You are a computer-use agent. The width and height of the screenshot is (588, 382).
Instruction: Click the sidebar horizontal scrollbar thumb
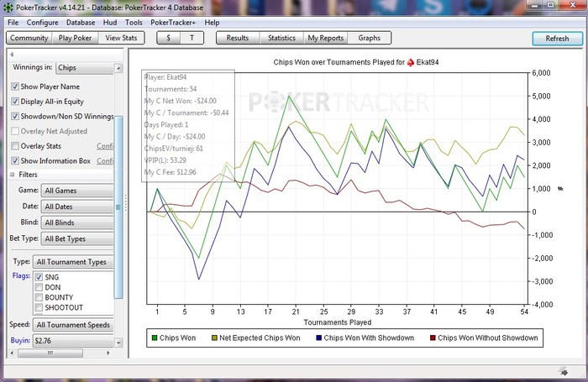point(50,353)
